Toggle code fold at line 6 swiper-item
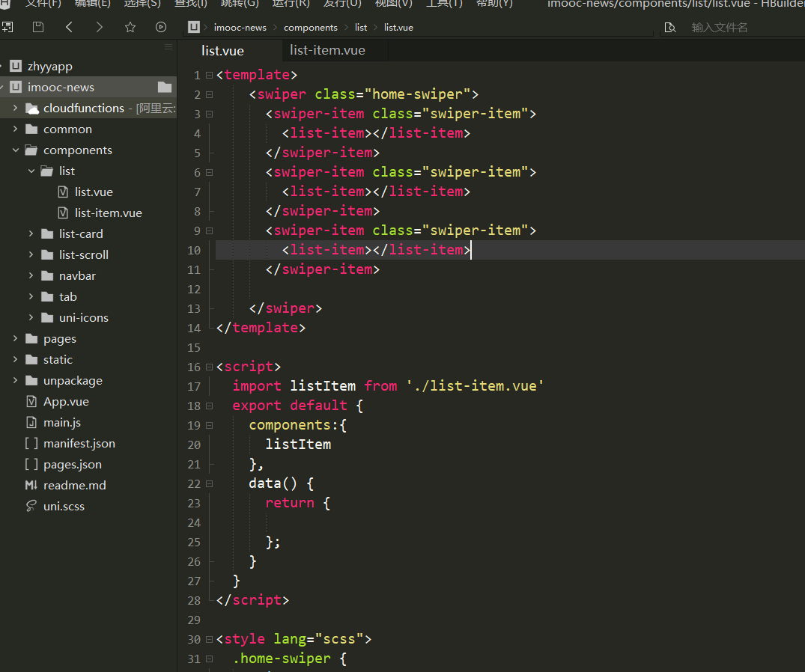 point(210,173)
